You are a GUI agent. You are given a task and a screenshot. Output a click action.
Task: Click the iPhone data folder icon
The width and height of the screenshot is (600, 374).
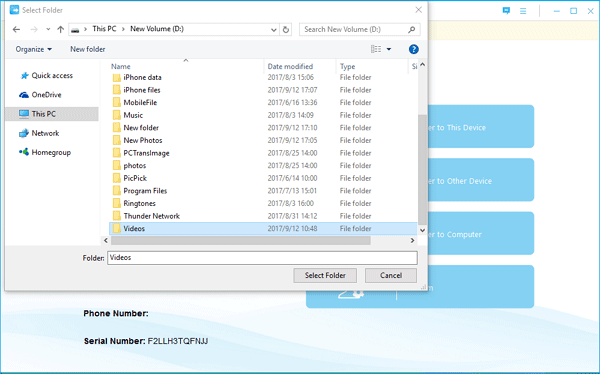(x=117, y=77)
